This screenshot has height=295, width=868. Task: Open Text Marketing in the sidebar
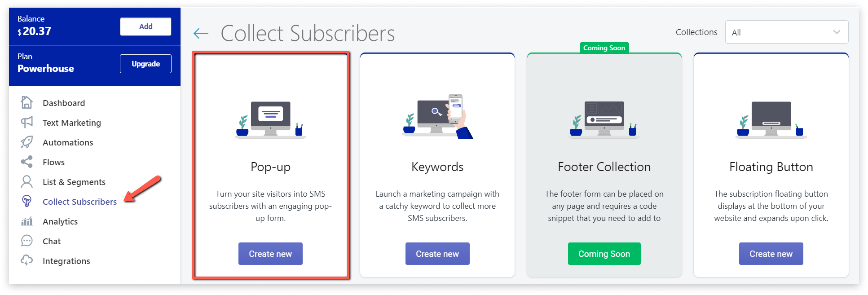tap(72, 123)
